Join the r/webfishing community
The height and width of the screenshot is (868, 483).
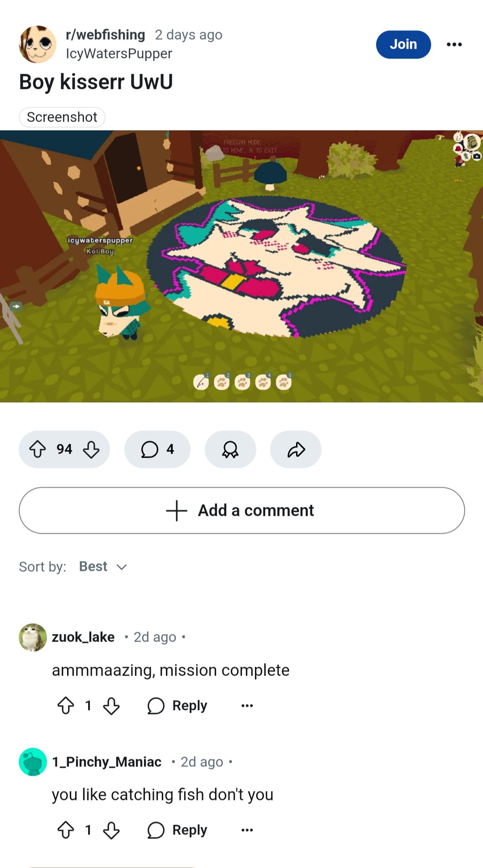pyautogui.click(x=403, y=44)
